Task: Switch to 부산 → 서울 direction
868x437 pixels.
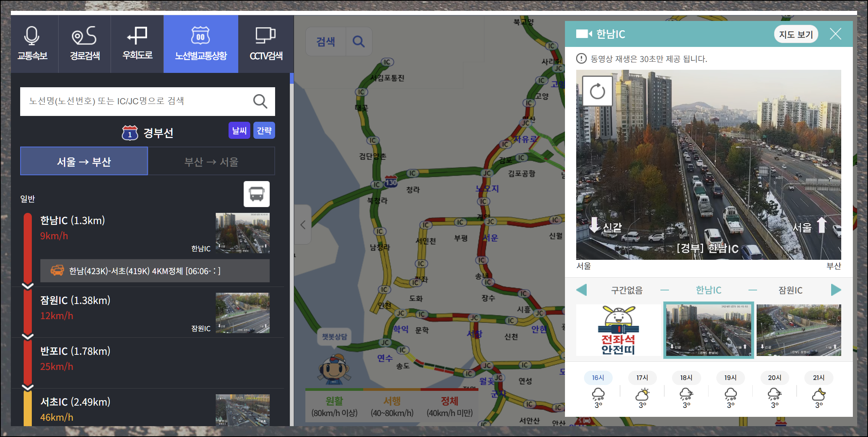Action: (211, 161)
